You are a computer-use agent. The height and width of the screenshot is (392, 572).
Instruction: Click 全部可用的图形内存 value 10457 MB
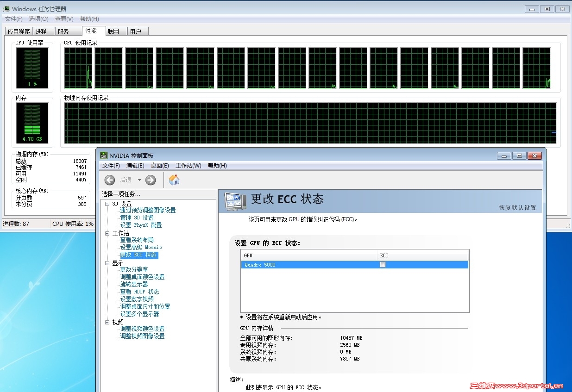coord(351,338)
